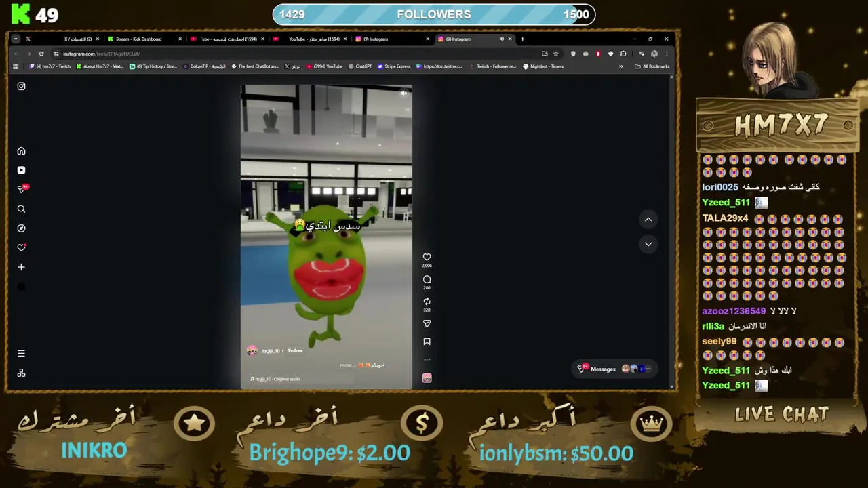
Task: Open the tab search dropdown arrow
Action: [16, 39]
